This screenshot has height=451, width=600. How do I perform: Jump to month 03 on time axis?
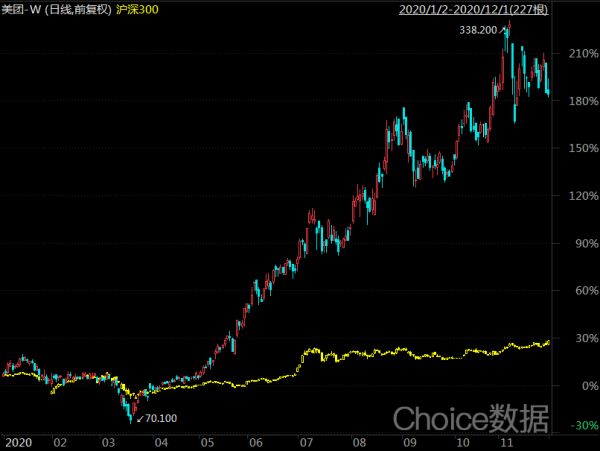pos(110,441)
